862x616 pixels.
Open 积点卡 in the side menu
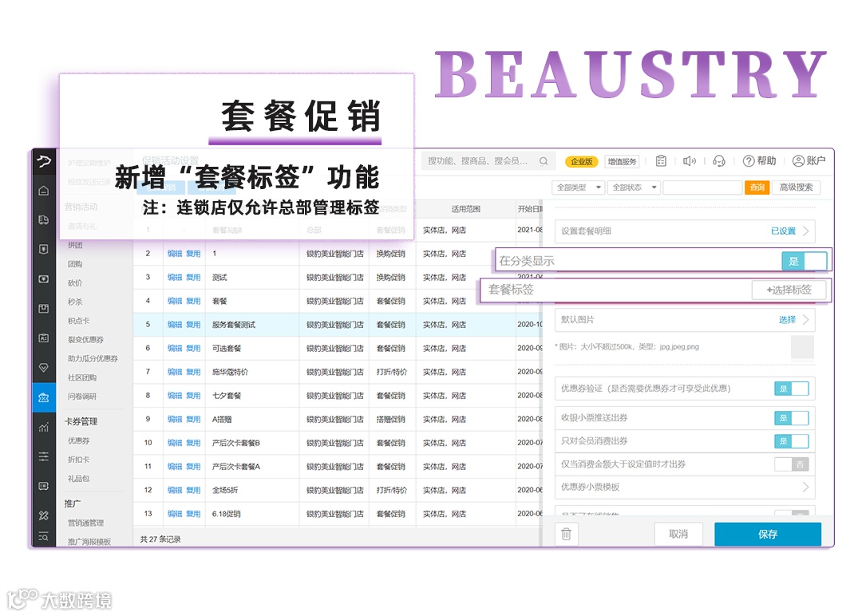pos(78,320)
